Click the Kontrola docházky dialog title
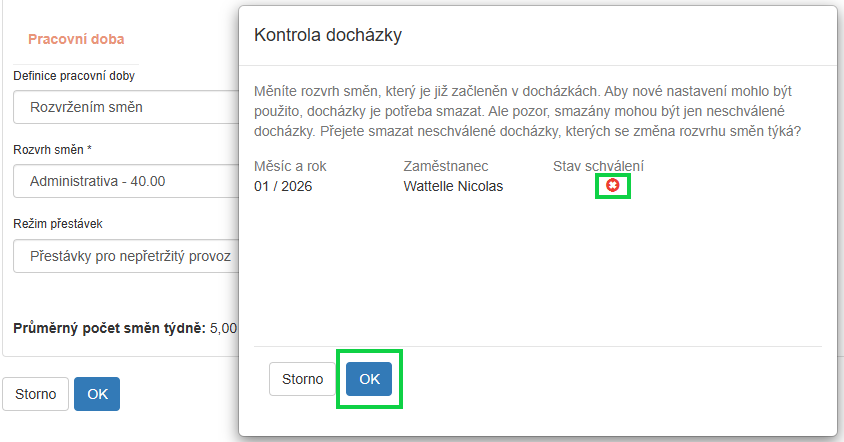Image resolution: width=844 pixels, height=442 pixels. (x=328, y=36)
